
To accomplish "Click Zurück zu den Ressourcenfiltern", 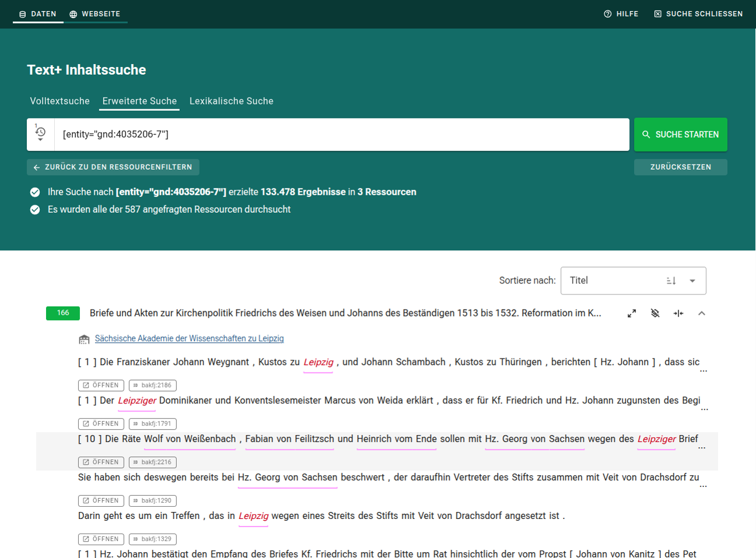I will (x=113, y=167).
